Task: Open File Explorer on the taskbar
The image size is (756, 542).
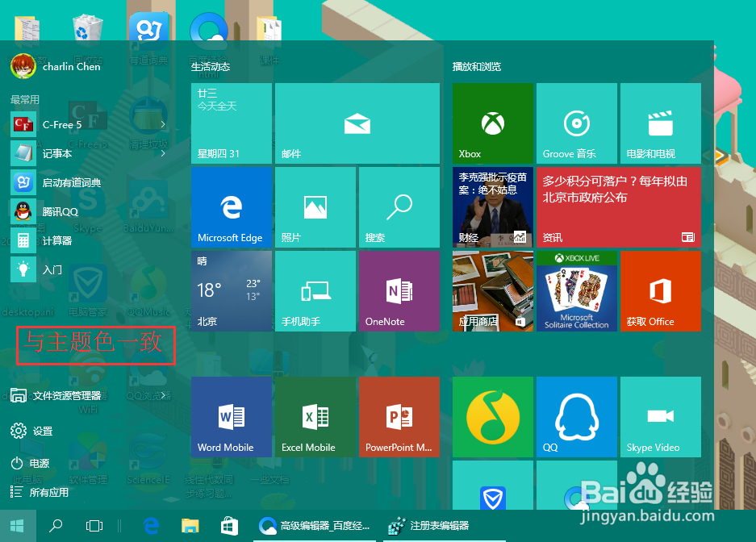Action: (x=190, y=526)
